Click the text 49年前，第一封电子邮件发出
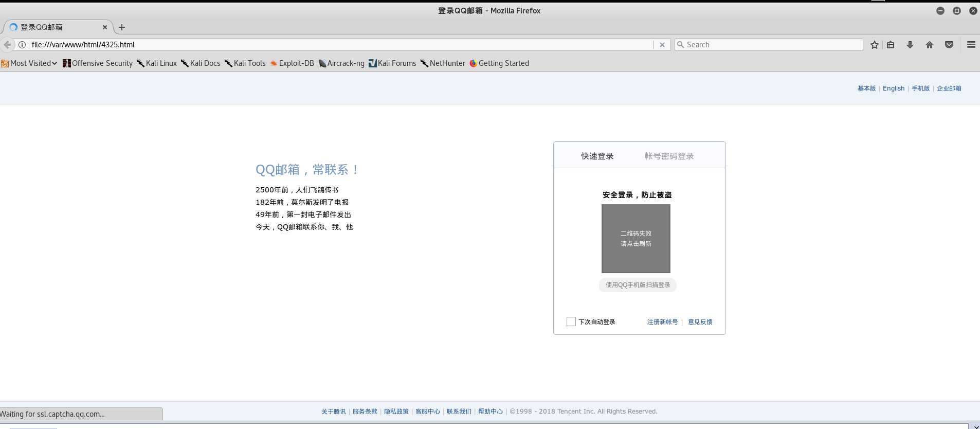This screenshot has width=980, height=429. click(303, 214)
